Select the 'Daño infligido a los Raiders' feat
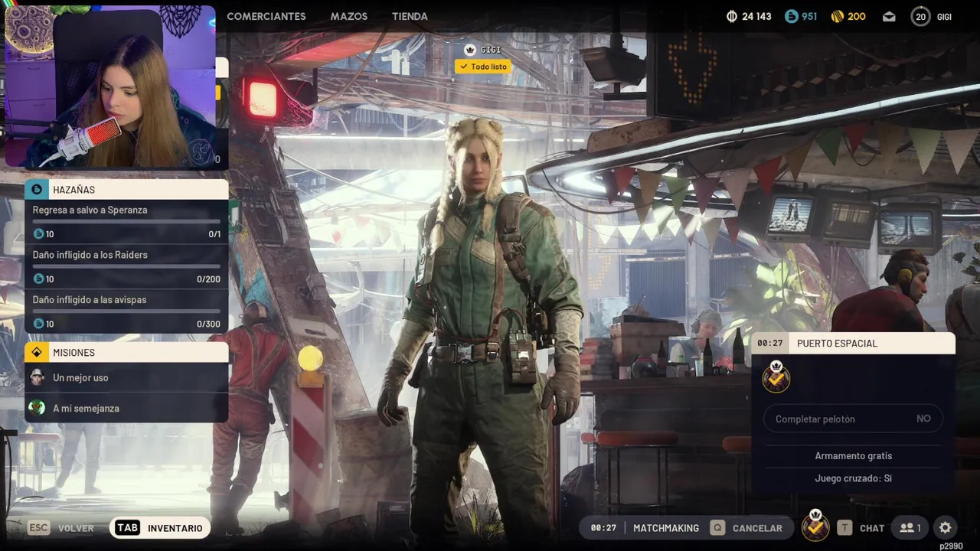Viewport: 980px width, 551px height. (126, 267)
